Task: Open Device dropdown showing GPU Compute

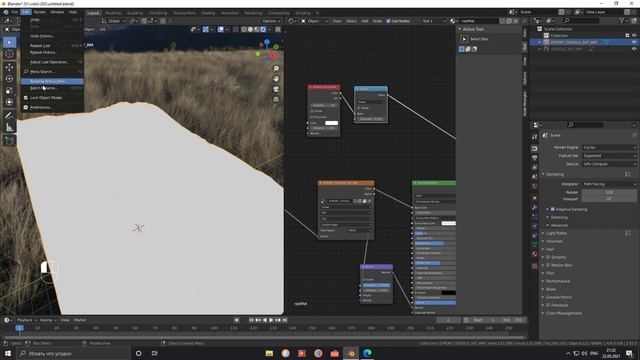Action: (609, 164)
